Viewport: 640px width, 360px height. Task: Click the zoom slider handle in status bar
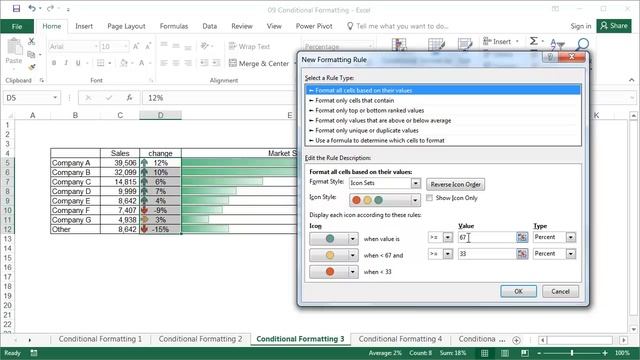(572, 353)
